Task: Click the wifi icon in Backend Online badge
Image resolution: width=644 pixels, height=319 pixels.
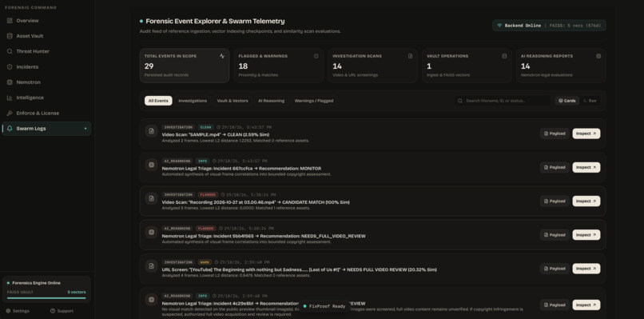Action: pos(499,26)
